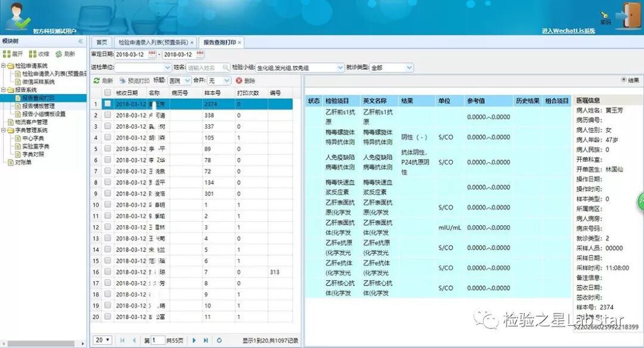Collapse the 检验申请系统 tree folder
The height and width of the screenshot is (348, 644).
click(x=4, y=66)
